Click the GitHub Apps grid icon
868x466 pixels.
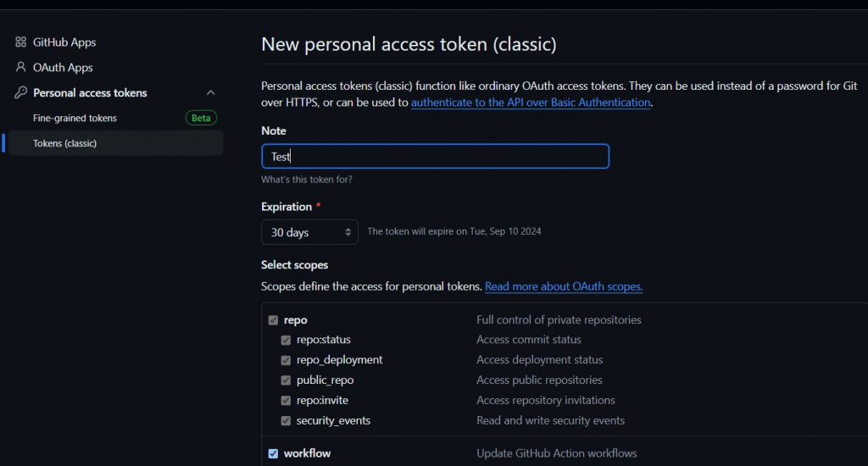tap(21, 42)
